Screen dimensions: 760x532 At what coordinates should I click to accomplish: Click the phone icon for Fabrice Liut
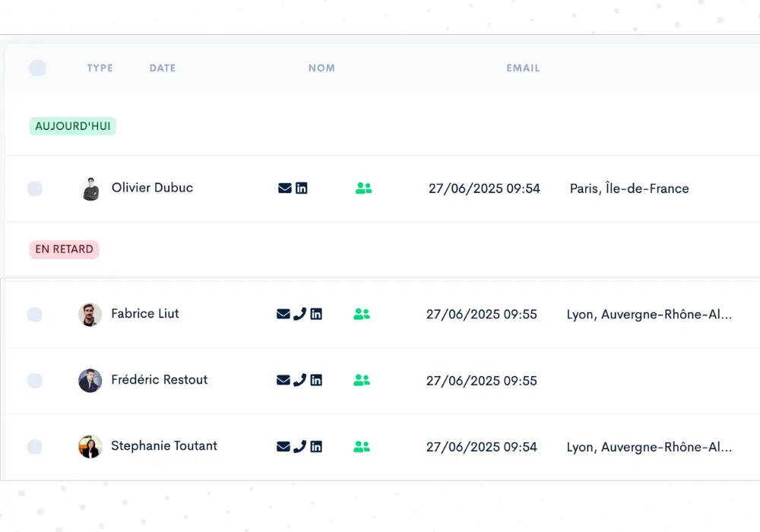[300, 314]
